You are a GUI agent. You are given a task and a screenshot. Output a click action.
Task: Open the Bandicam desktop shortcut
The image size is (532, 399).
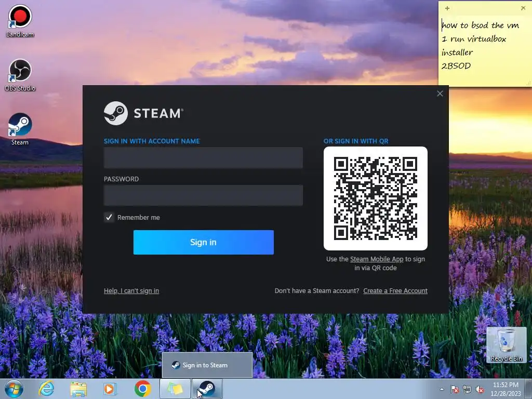click(20, 20)
